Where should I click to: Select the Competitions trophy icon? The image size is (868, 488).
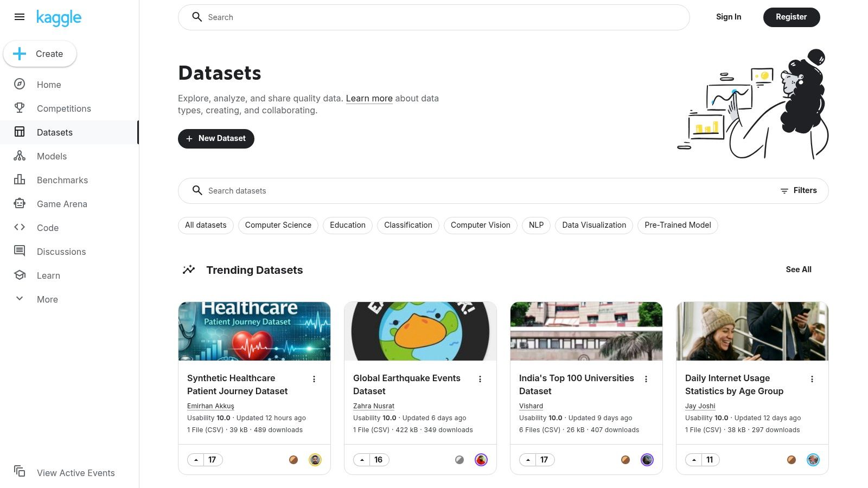click(x=20, y=108)
